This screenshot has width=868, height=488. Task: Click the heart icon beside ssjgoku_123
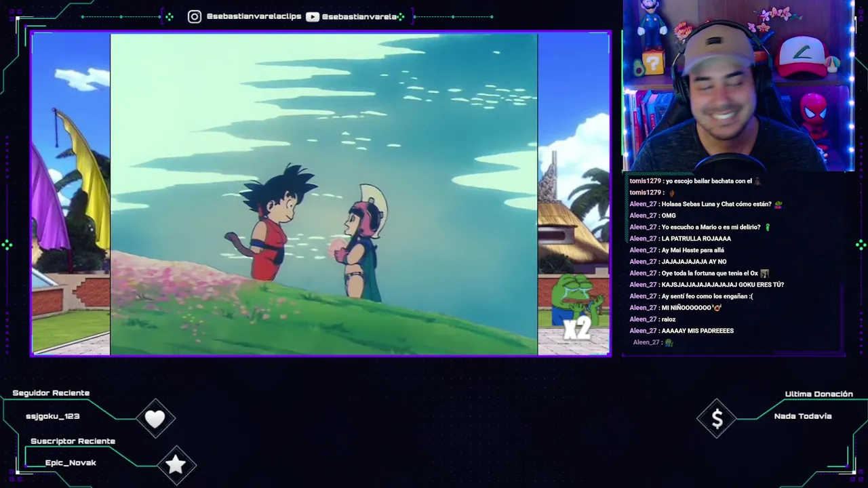[x=155, y=420]
